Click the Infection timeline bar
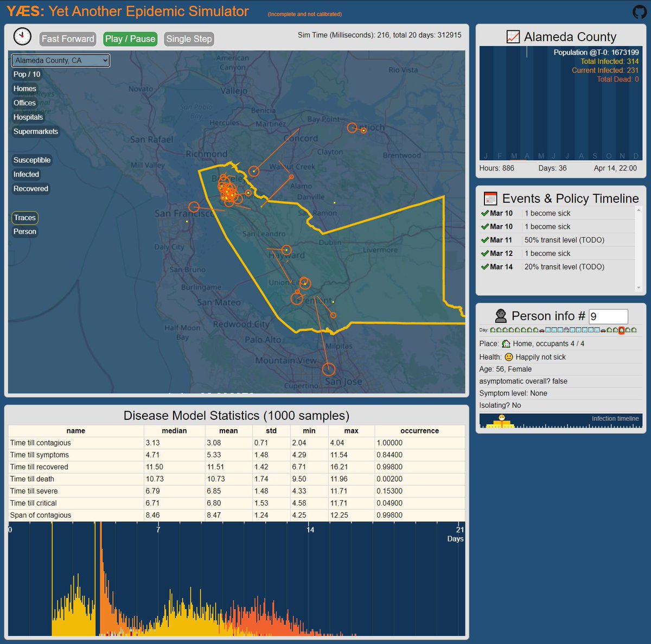This screenshot has height=644, width=651. click(x=561, y=421)
